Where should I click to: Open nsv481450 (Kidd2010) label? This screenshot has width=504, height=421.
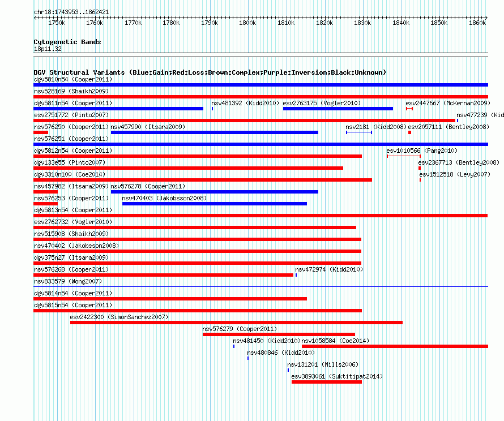[267, 341]
